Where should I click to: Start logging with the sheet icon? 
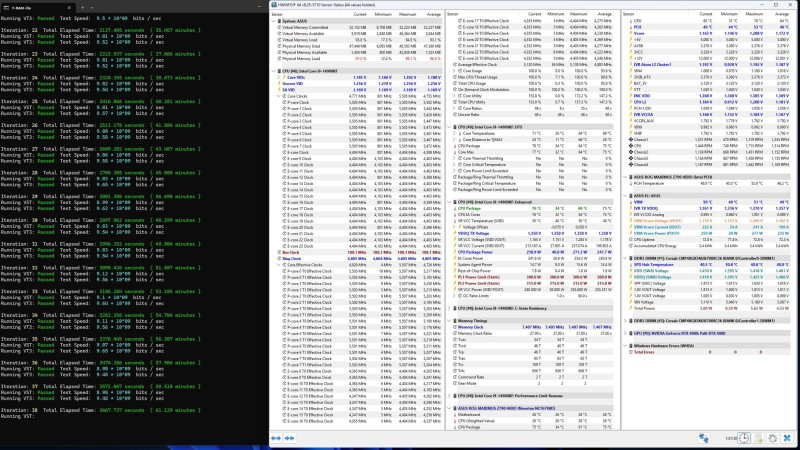759,438
